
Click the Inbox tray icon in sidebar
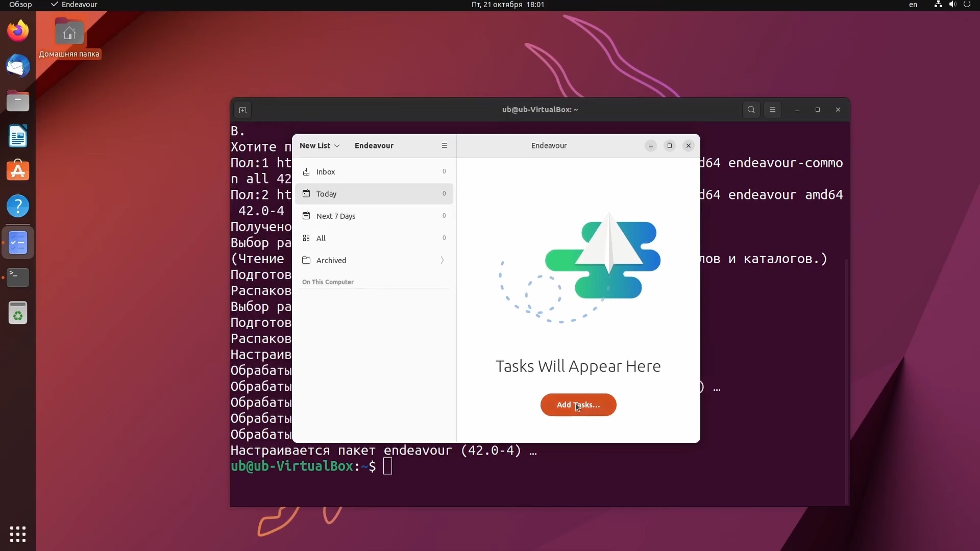306,172
